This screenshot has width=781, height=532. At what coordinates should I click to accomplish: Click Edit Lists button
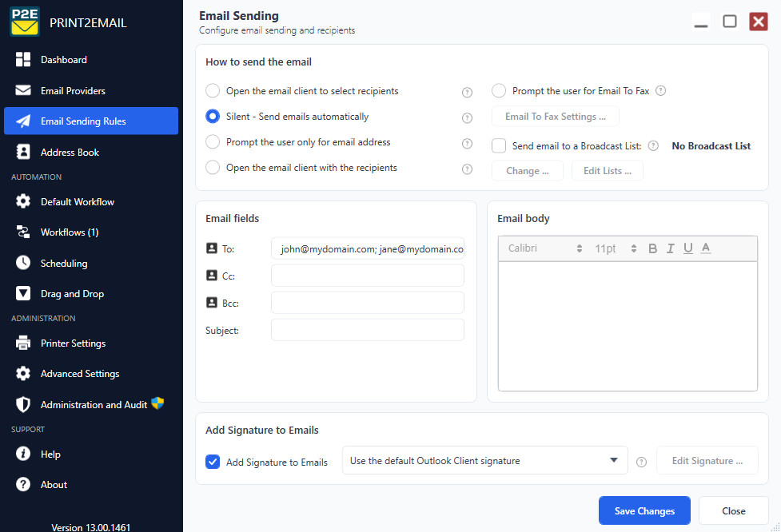tap(608, 171)
